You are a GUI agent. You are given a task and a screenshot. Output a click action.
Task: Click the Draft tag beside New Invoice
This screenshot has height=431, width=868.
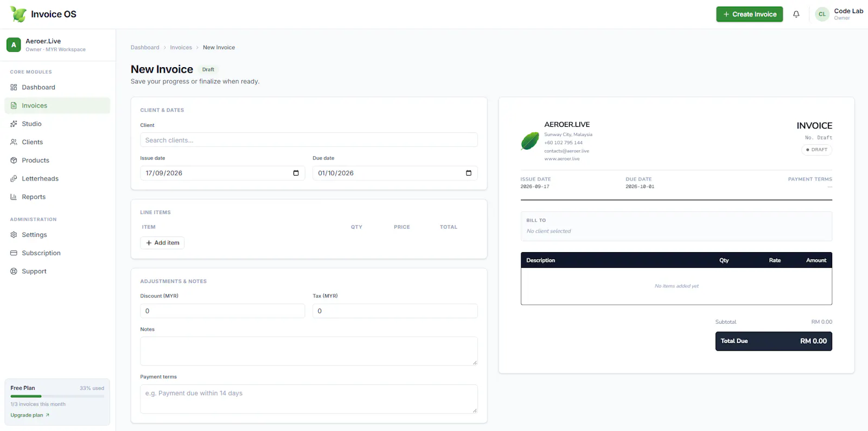tap(208, 69)
